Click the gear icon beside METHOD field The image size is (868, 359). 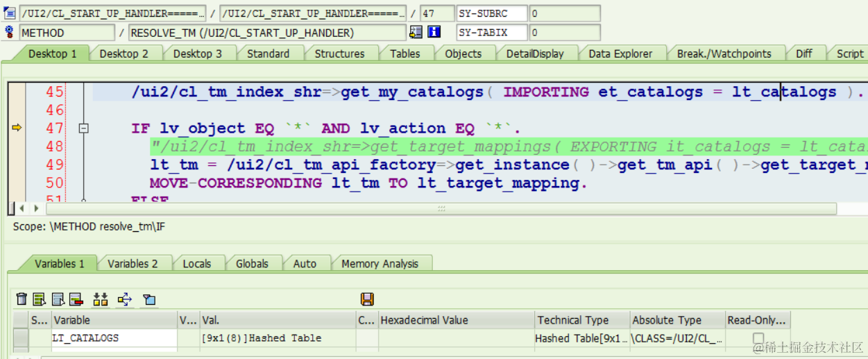tap(10, 32)
